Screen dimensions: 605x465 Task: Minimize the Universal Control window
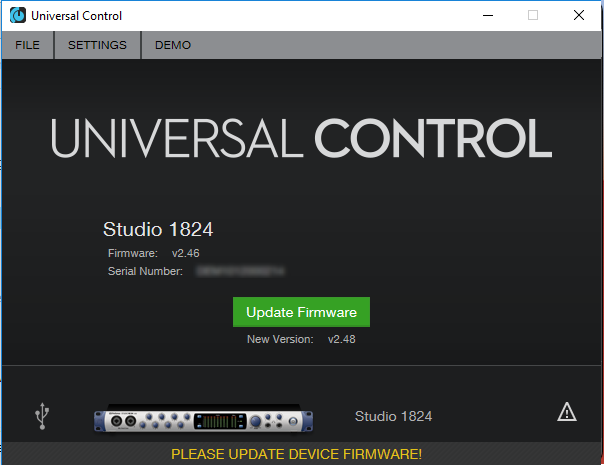(x=488, y=15)
